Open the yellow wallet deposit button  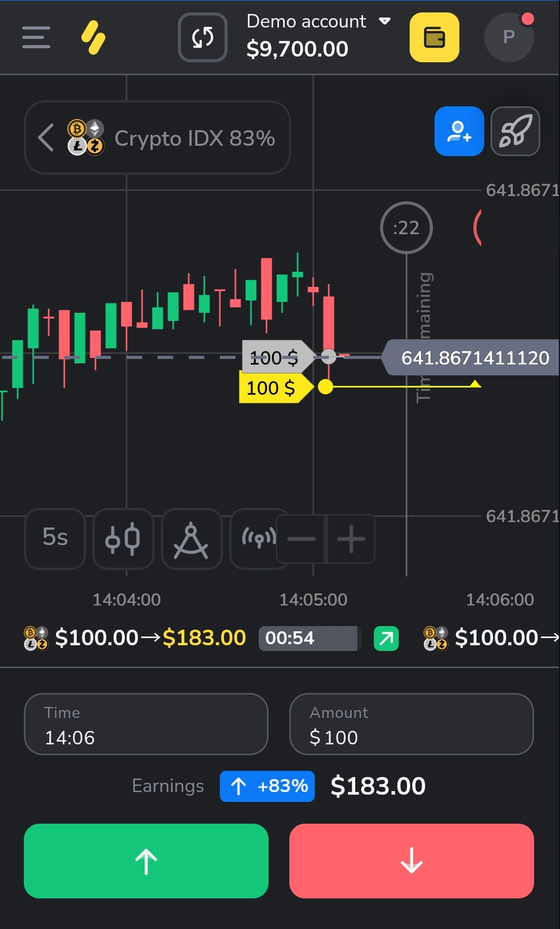coord(435,37)
